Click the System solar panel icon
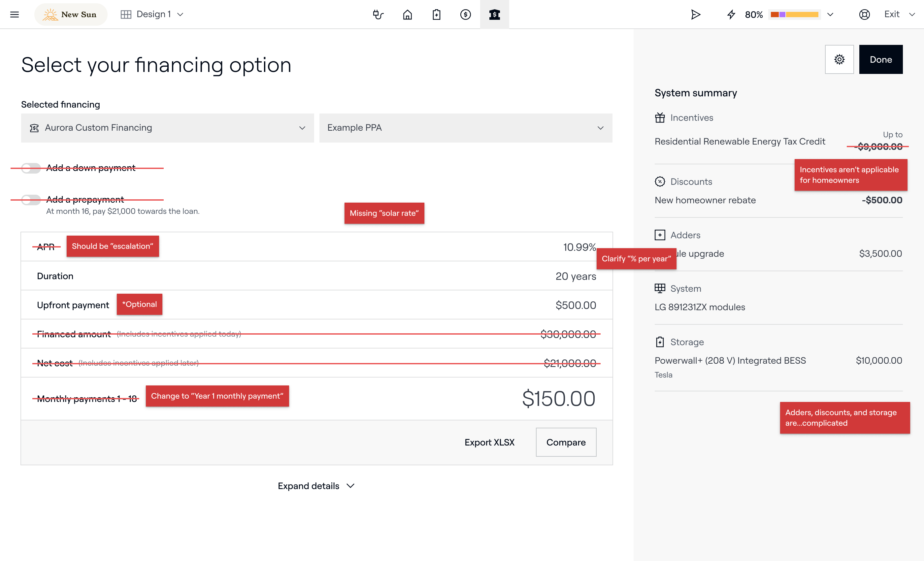Image resolution: width=924 pixels, height=561 pixels. (660, 288)
